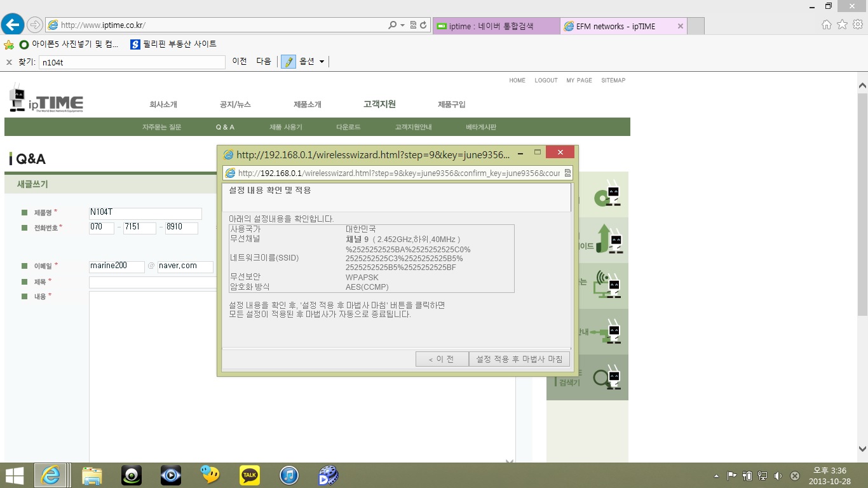
Task: Open the favorites star icon
Action: 842,25
